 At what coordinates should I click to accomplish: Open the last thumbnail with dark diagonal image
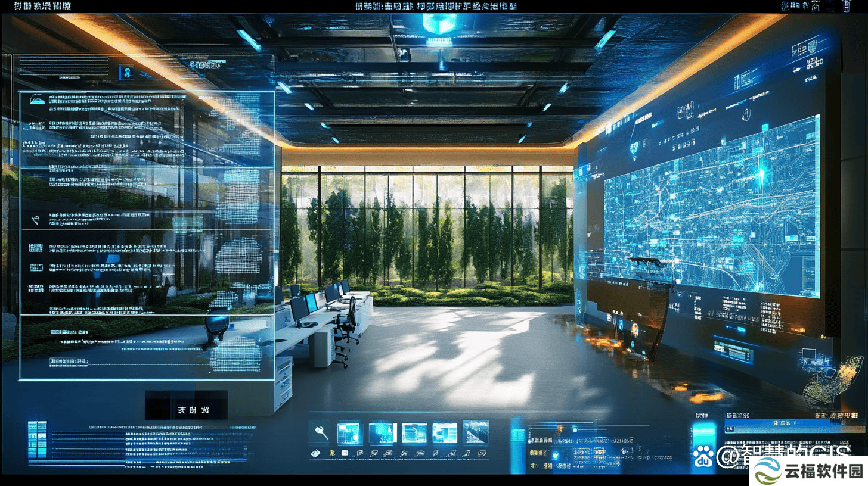coord(476,432)
